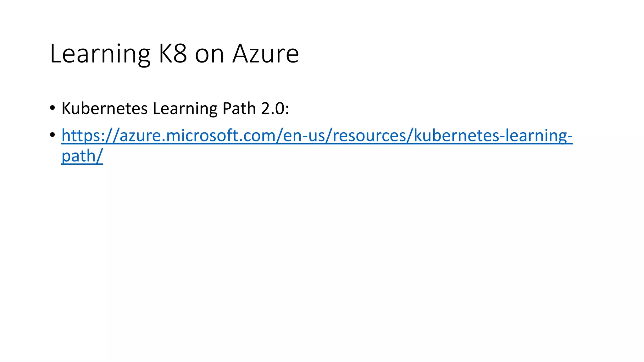Click 'azure.microsoft.com' in the URL
644x362 pixels.
pyautogui.click(x=197, y=136)
